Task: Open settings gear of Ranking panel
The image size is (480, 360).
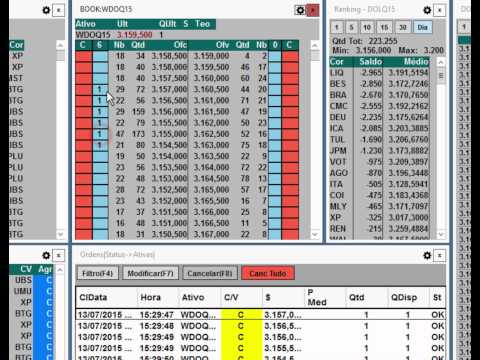Action: pyautogui.click(x=427, y=10)
